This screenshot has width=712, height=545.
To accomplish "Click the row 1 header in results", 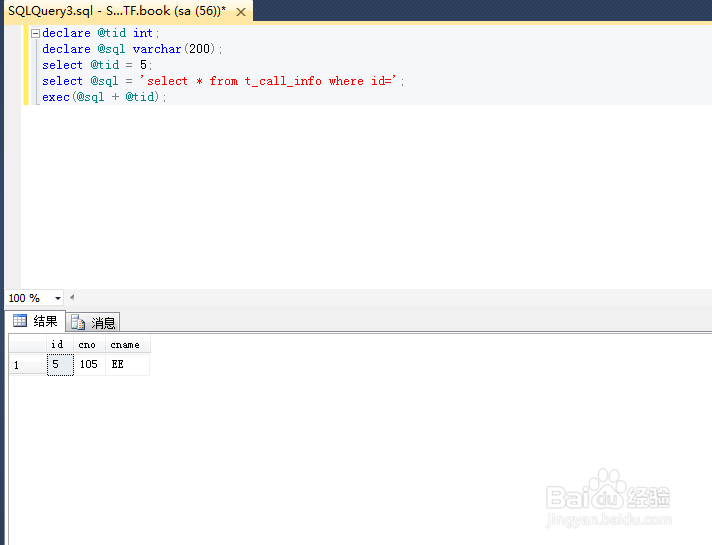I will click(x=28, y=365).
